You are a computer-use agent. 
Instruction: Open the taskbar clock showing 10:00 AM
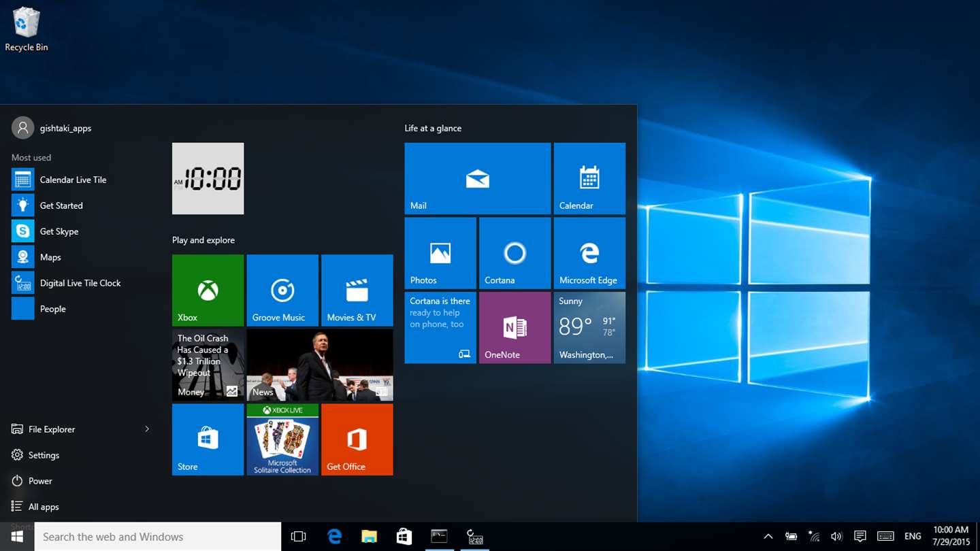[x=951, y=537]
